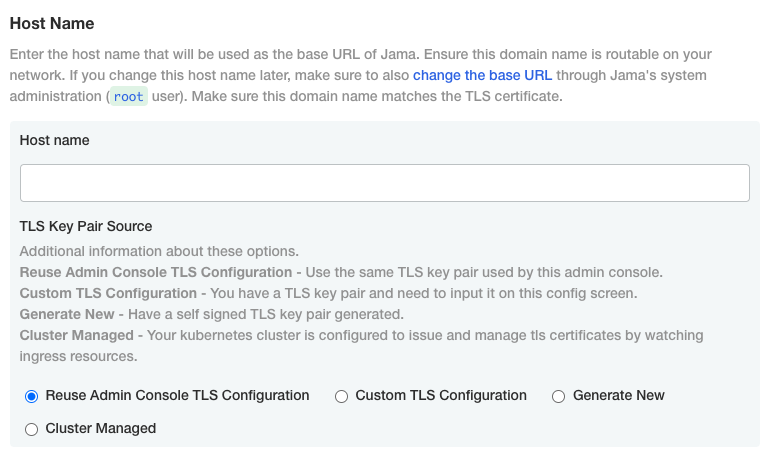Select the Custom TLS Configuration radio button

pos(341,396)
